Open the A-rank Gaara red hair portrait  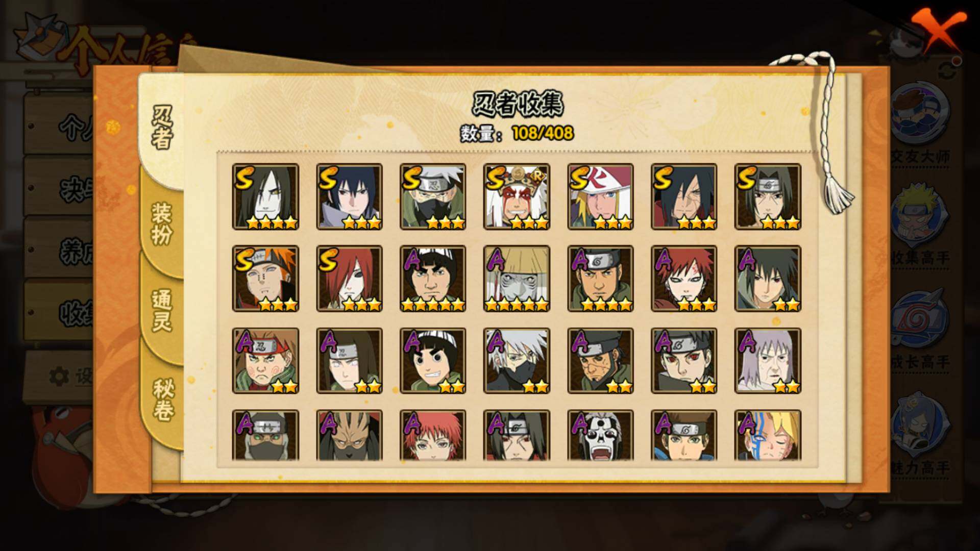(x=684, y=279)
